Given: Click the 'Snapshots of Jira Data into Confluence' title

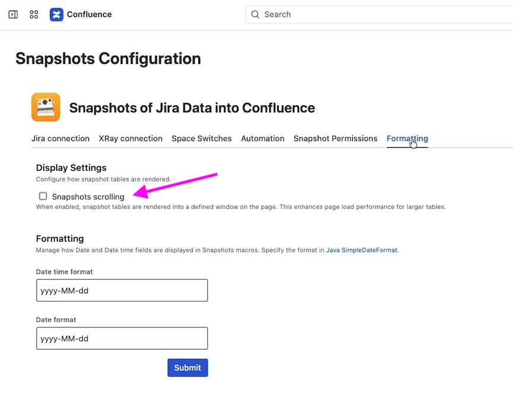Looking at the screenshot, I should coord(192,108).
